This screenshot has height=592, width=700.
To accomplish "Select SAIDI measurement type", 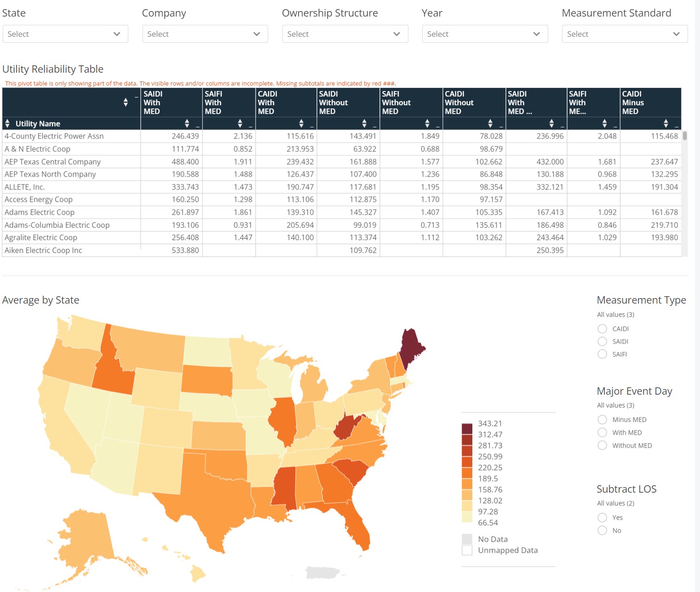I will pyautogui.click(x=602, y=341).
